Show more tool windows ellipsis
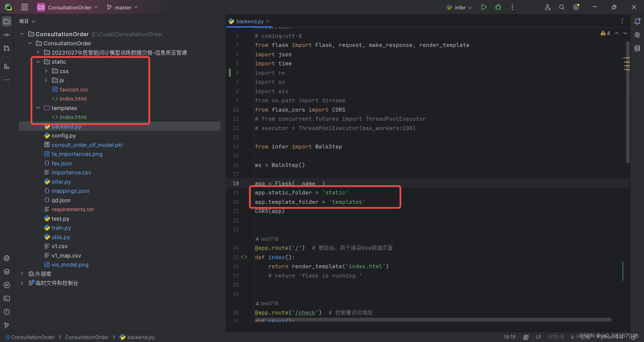 7,80
